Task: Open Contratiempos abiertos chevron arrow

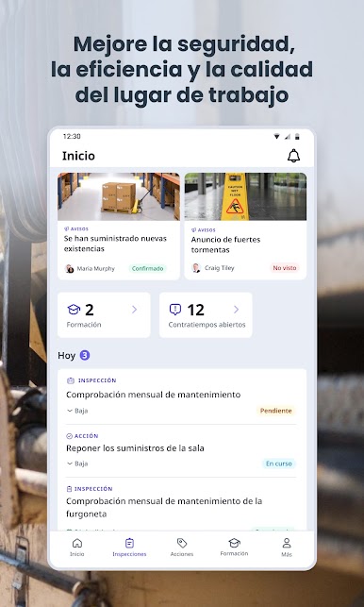Action: [237, 310]
